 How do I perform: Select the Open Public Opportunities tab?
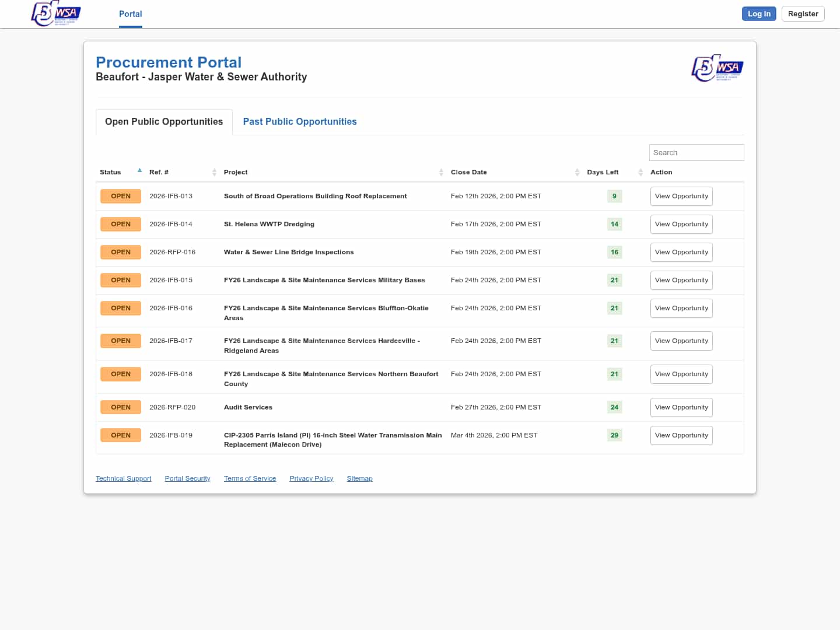164,121
